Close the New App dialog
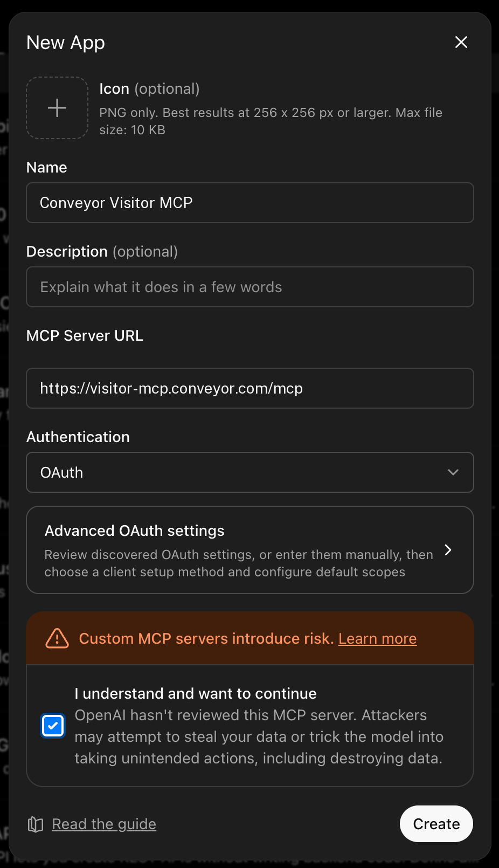 click(x=461, y=42)
